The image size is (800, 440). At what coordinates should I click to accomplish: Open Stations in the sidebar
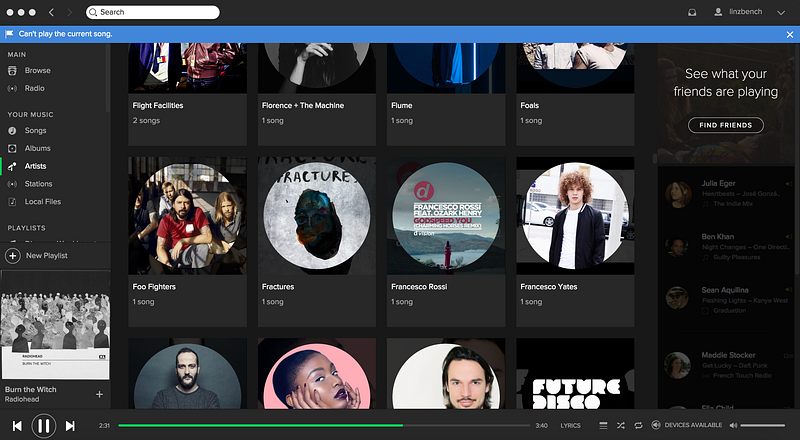click(38, 184)
